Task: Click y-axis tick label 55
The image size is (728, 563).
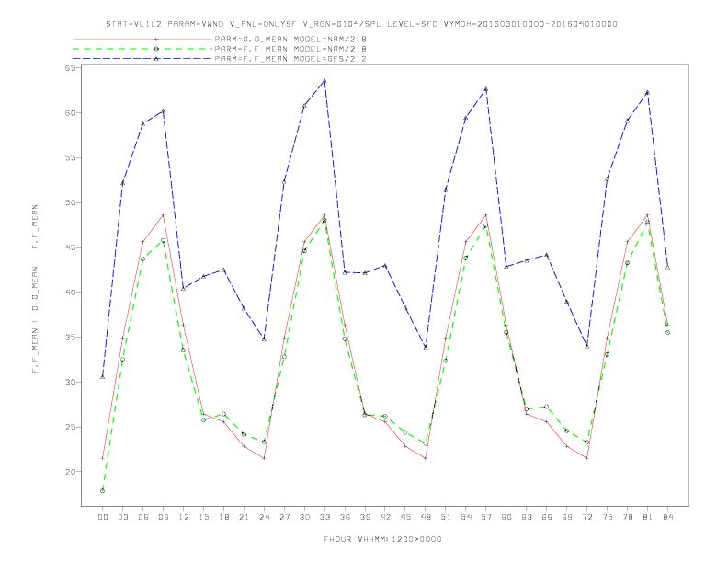Action: pyautogui.click(x=70, y=158)
